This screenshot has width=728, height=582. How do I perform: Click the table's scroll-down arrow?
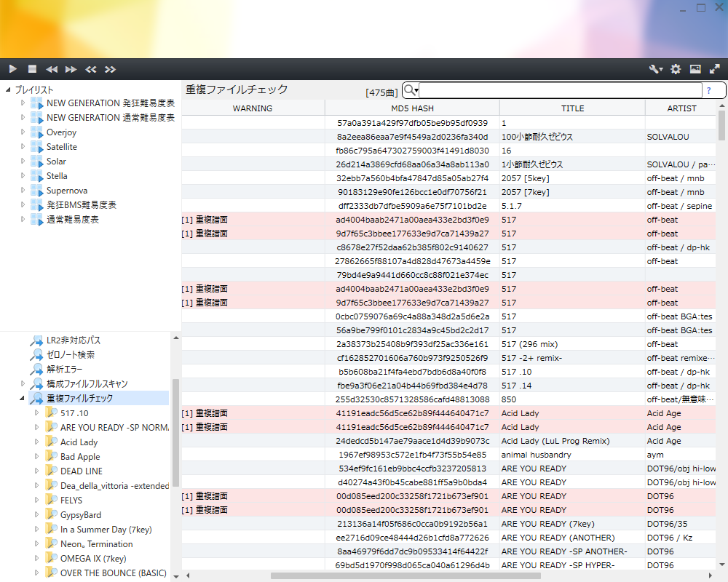pos(721,565)
